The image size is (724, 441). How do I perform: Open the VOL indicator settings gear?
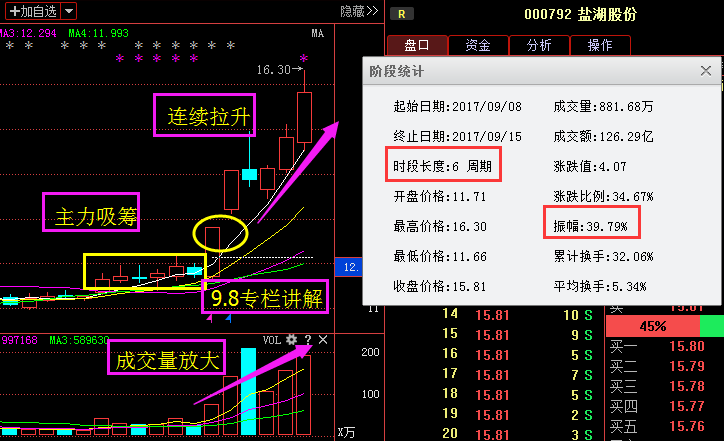[292, 340]
